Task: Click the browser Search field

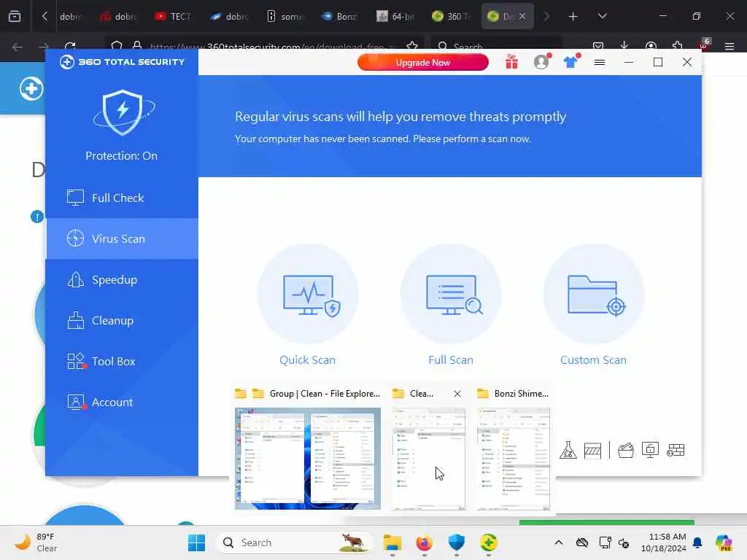Action: (496, 47)
